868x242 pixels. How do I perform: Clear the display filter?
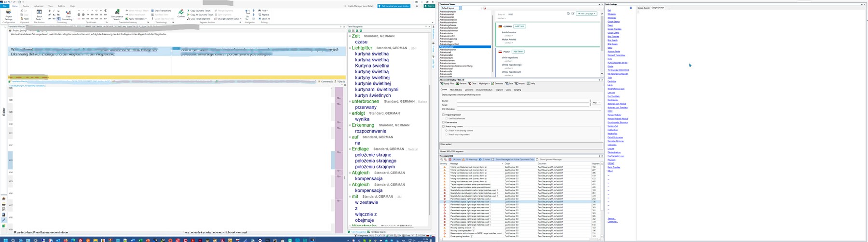pos(472,83)
